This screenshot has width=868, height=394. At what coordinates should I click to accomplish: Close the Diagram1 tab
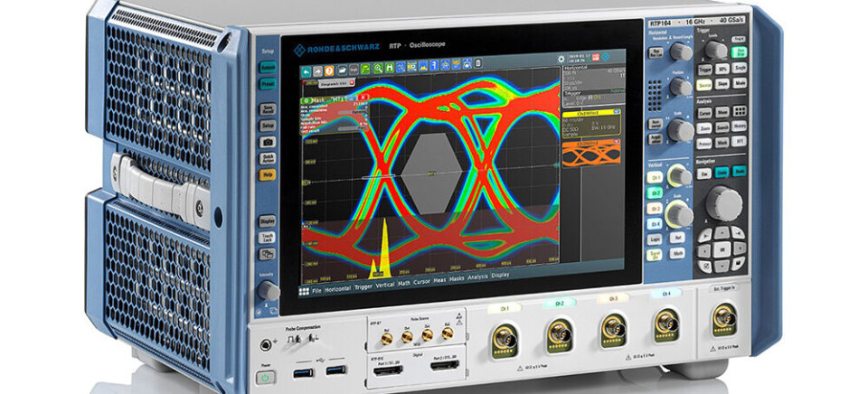pos(352,82)
